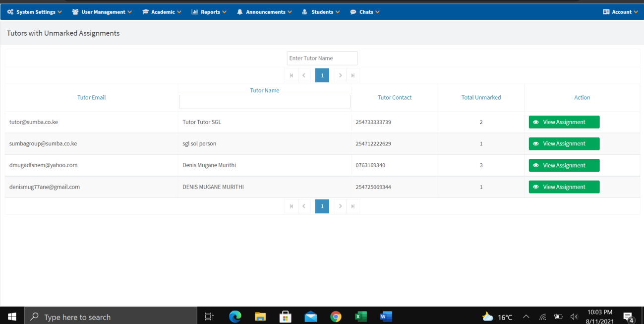Image resolution: width=644 pixels, height=324 pixels.
Task: View Assignment for tutor@sumba.co.ke
Action: (x=564, y=122)
